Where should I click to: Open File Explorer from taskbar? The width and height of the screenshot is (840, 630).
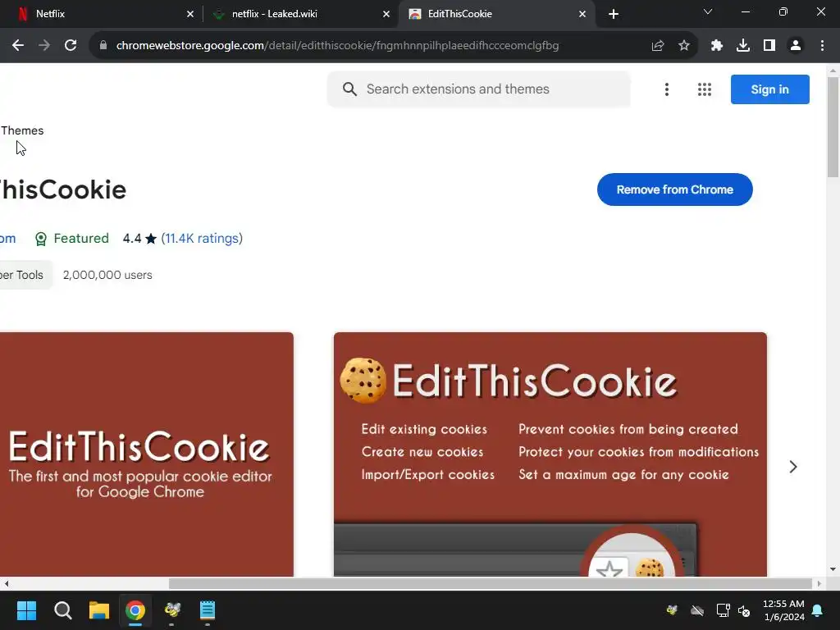(99, 610)
